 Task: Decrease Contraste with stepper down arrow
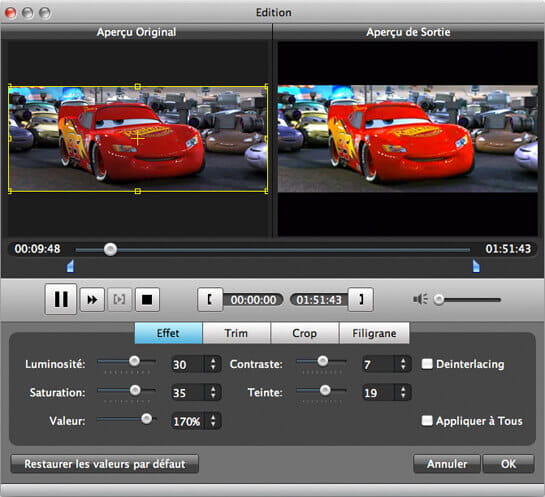[403, 368]
